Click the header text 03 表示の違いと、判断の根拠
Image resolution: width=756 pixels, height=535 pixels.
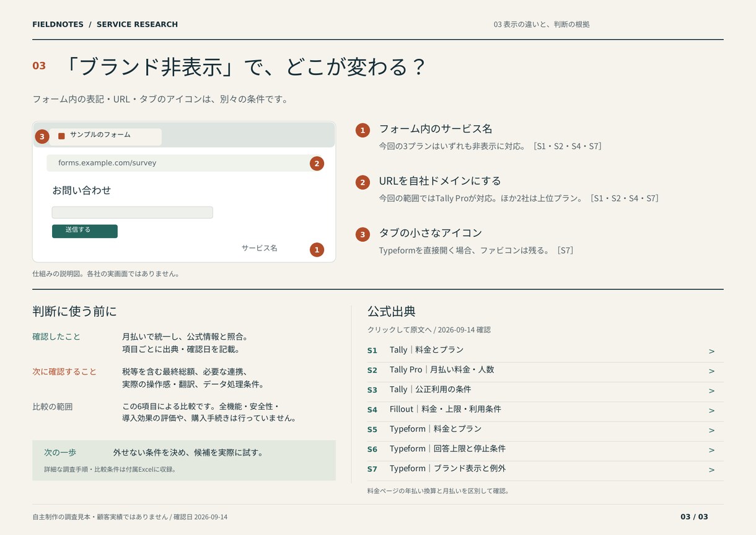[x=542, y=25]
